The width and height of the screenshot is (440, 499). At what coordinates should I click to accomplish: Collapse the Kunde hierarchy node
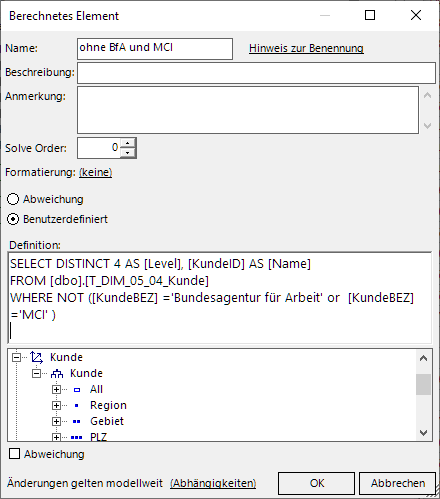coord(36,374)
